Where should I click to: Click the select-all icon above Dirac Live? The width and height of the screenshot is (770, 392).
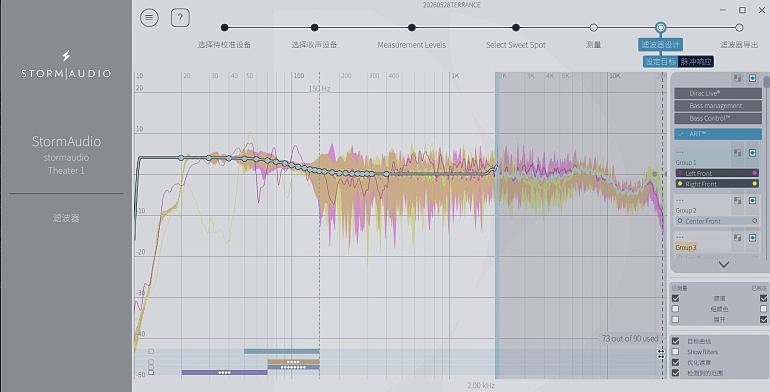(752, 78)
